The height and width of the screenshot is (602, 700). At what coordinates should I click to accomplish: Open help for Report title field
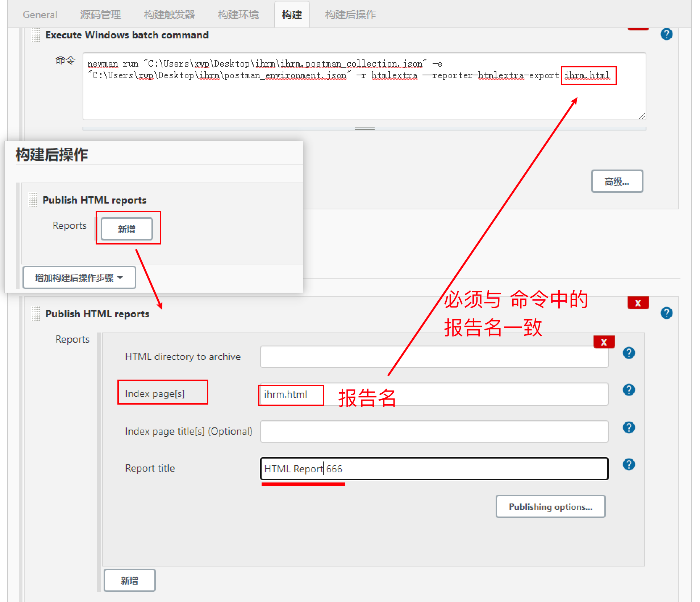pyautogui.click(x=629, y=464)
